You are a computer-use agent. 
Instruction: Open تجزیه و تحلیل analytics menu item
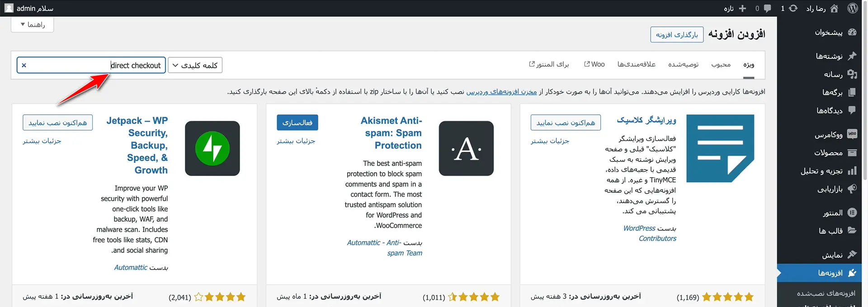pos(822,171)
